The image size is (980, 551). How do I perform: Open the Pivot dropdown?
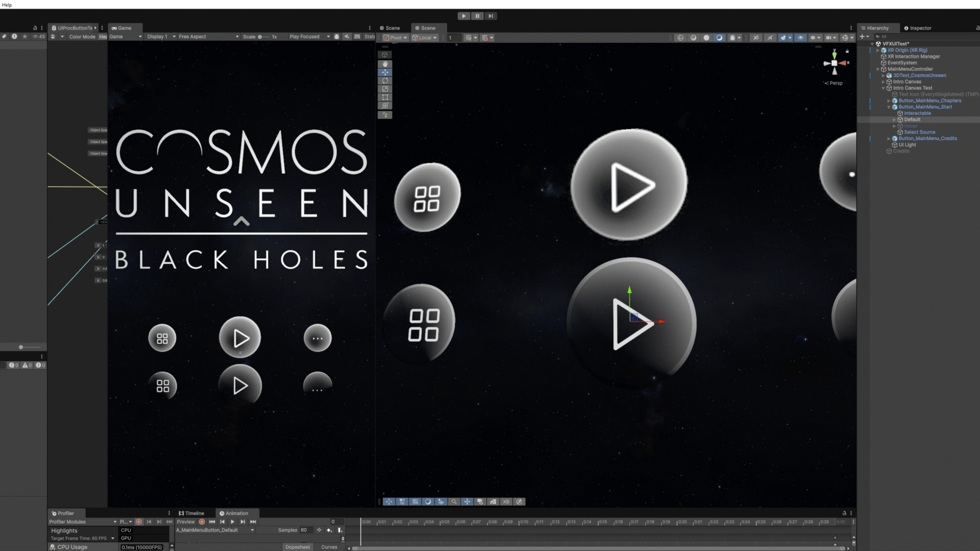pyautogui.click(x=396, y=38)
